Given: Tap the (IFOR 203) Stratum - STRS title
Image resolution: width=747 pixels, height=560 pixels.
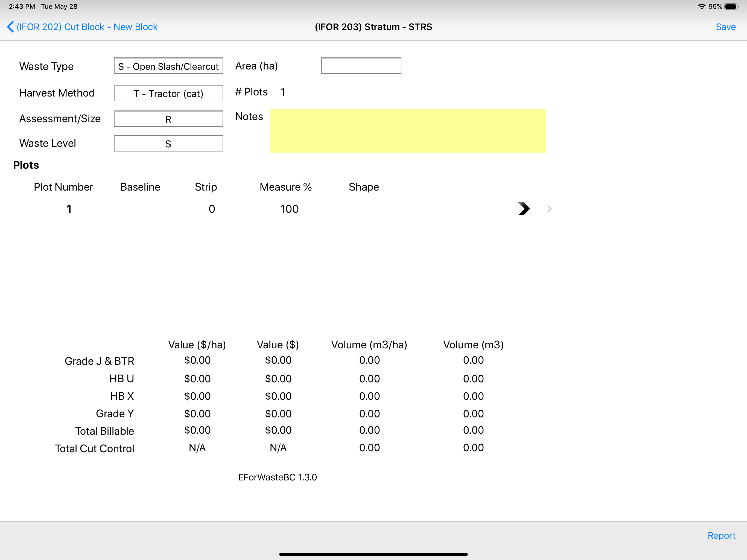Looking at the screenshot, I should click(373, 27).
